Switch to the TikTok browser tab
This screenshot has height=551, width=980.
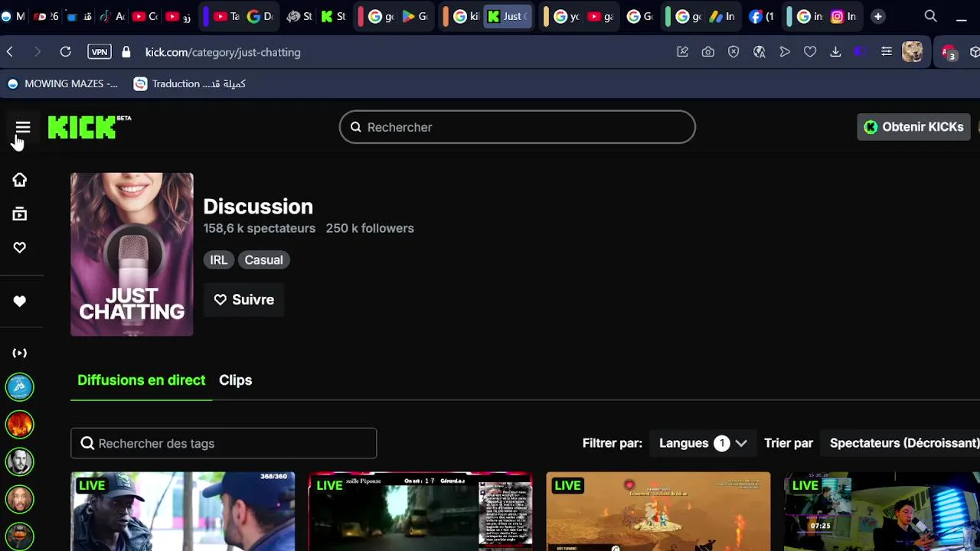pos(112,16)
